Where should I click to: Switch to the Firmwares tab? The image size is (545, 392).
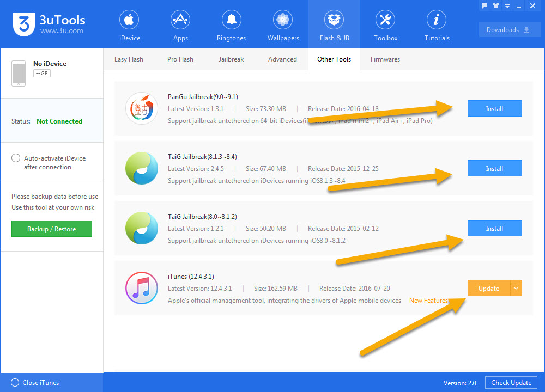tap(385, 59)
